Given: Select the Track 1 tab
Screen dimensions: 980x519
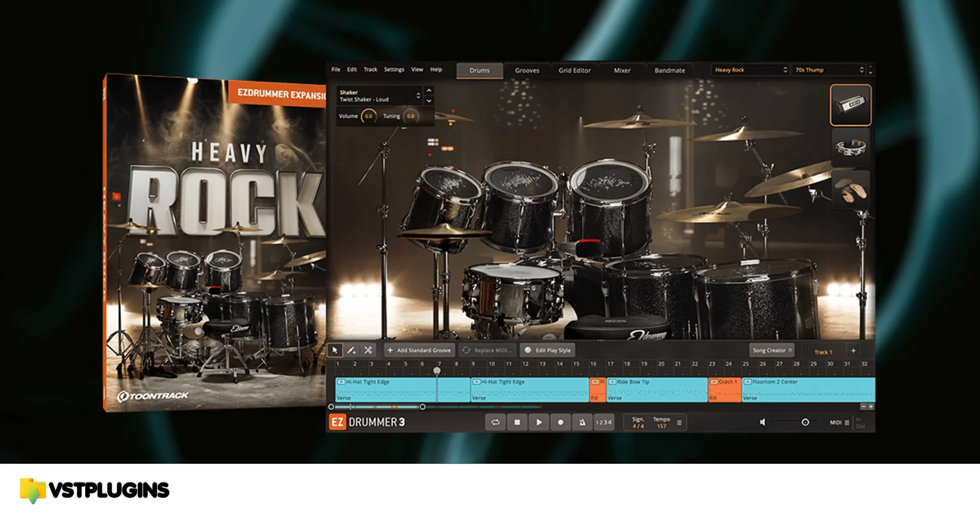Looking at the screenshot, I should [823, 352].
